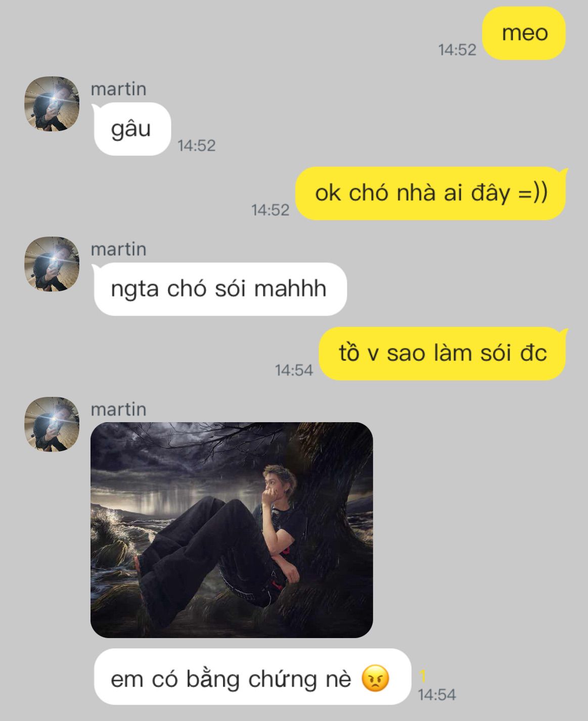
Task: Tap the martin name above "ngta chó sói mahhh"
Action: click(x=119, y=249)
